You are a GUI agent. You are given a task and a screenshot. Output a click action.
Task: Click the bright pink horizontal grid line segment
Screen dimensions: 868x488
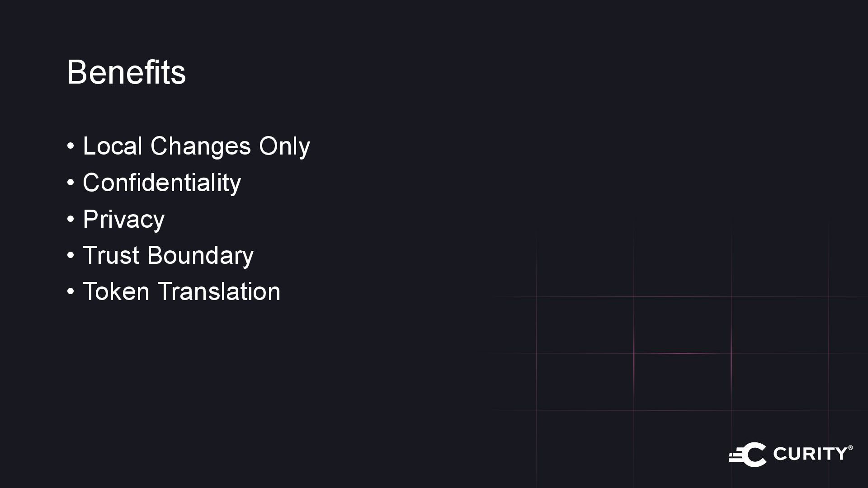[682, 353]
